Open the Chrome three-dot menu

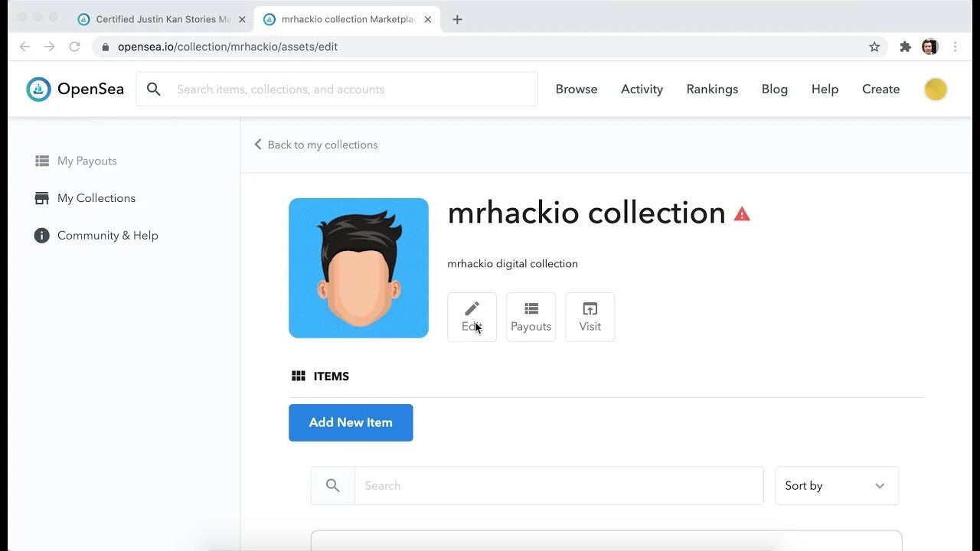[955, 47]
